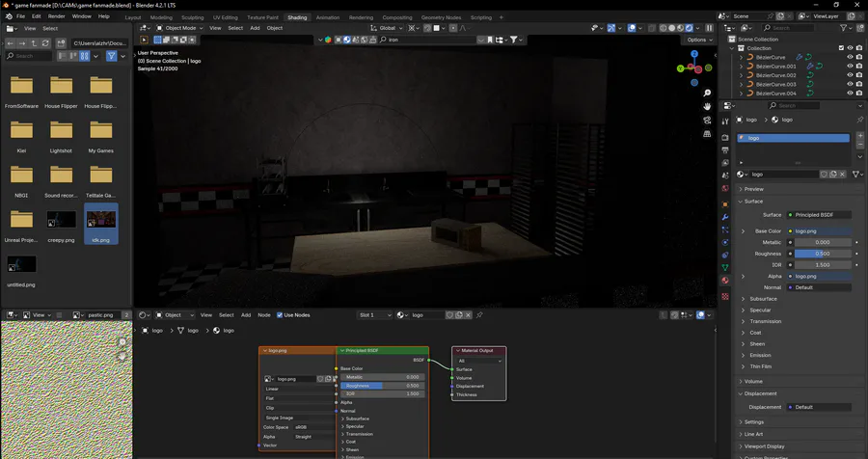The height and width of the screenshot is (459, 868).
Task: Toggle thumbnail display mode in file browser
Action: pos(84,56)
